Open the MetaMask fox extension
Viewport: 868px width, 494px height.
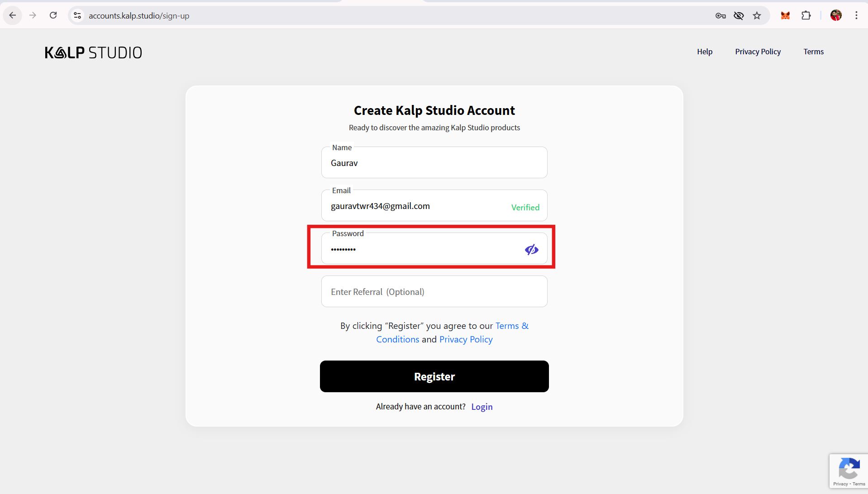point(785,16)
